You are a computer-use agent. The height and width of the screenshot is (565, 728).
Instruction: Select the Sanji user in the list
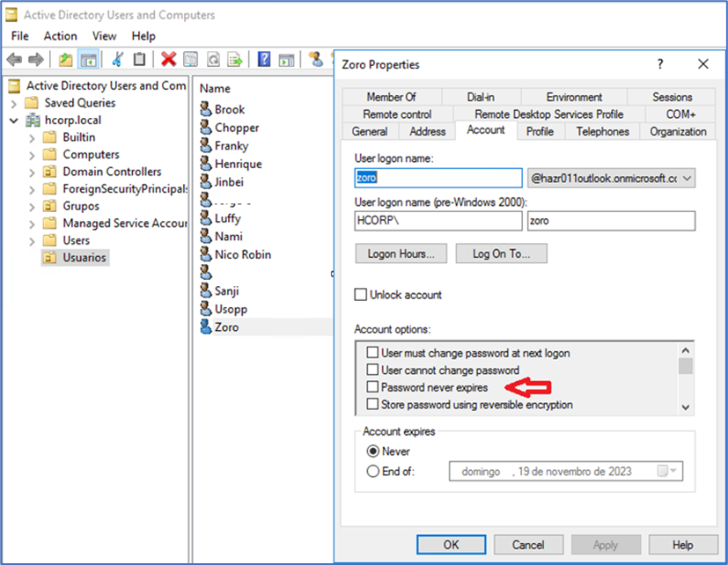pyautogui.click(x=226, y=291)
